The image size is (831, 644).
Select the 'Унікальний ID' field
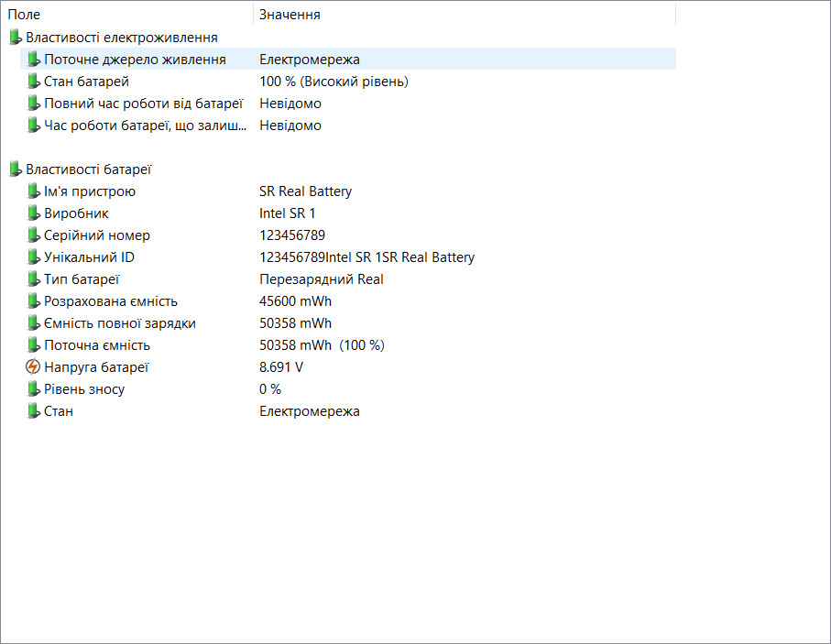coord(347,257)
